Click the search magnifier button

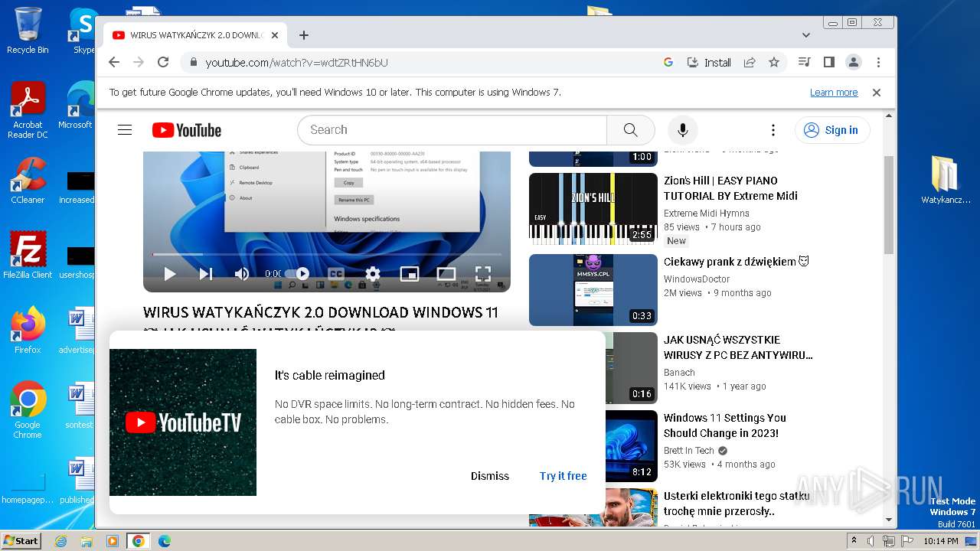(631, 130)
